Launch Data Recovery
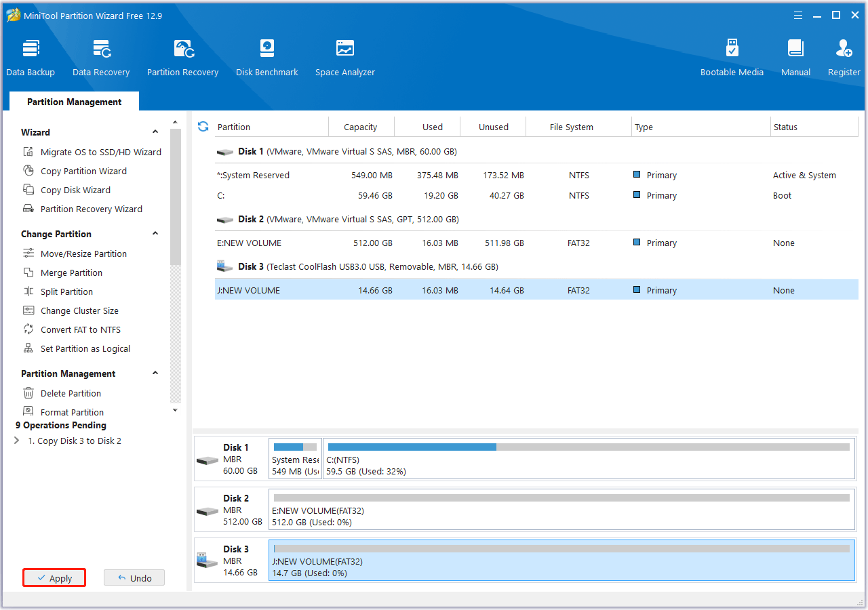Image resolution: width=868 pixels, height=610 pixels. [x=101, y=58]
